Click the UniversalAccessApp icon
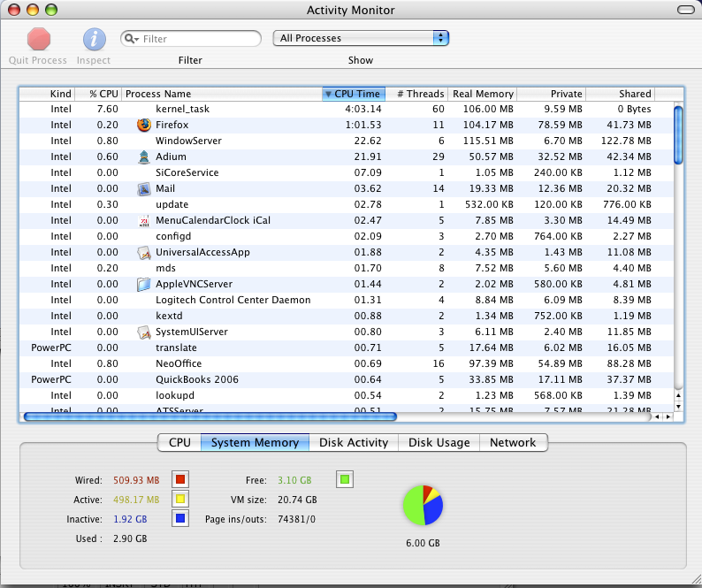This screenshot has height=588, width=702. coord(144,253)
